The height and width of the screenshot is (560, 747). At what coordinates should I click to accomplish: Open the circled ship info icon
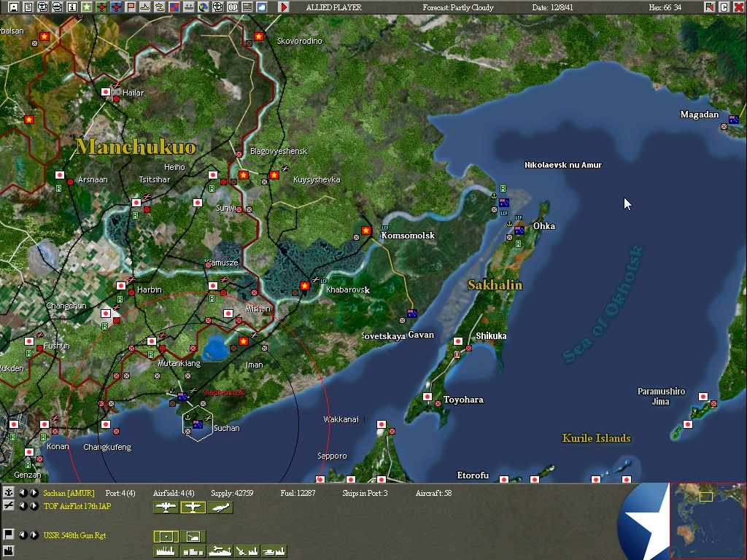click(x=57, y=7)
